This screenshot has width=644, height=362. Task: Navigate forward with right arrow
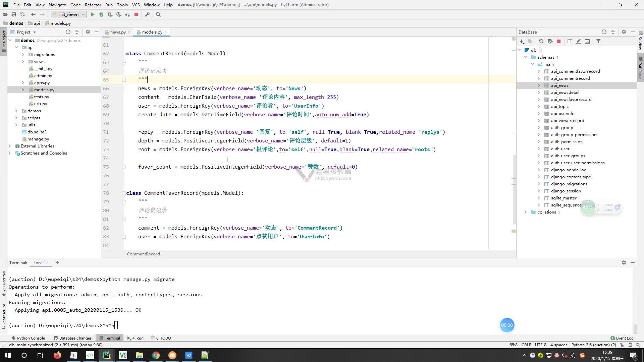pos(42,14)
